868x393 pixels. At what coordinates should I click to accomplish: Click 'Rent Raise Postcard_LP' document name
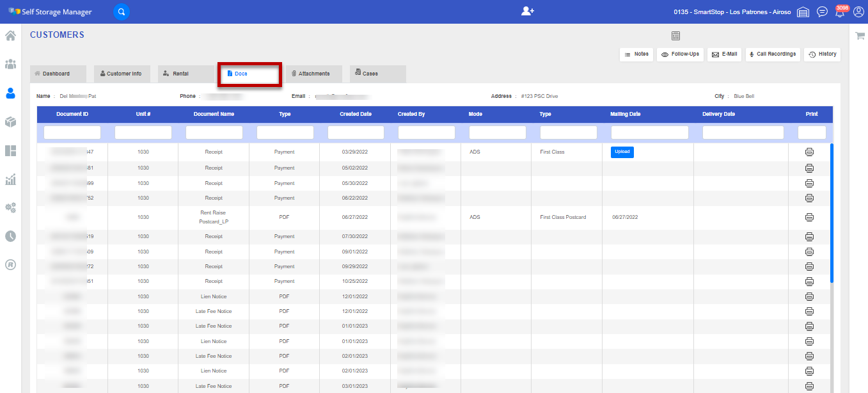click(x=214, y=218)
